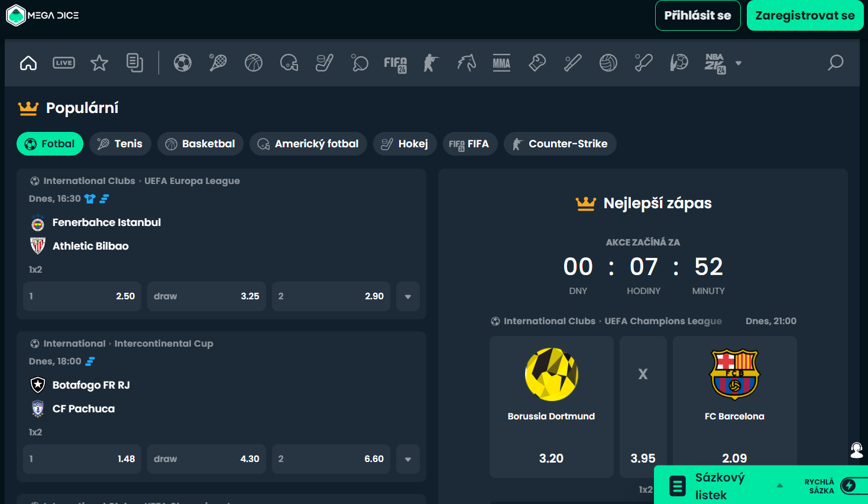Bet on Athletic Bilbao win at 2.90

[331, 296]
